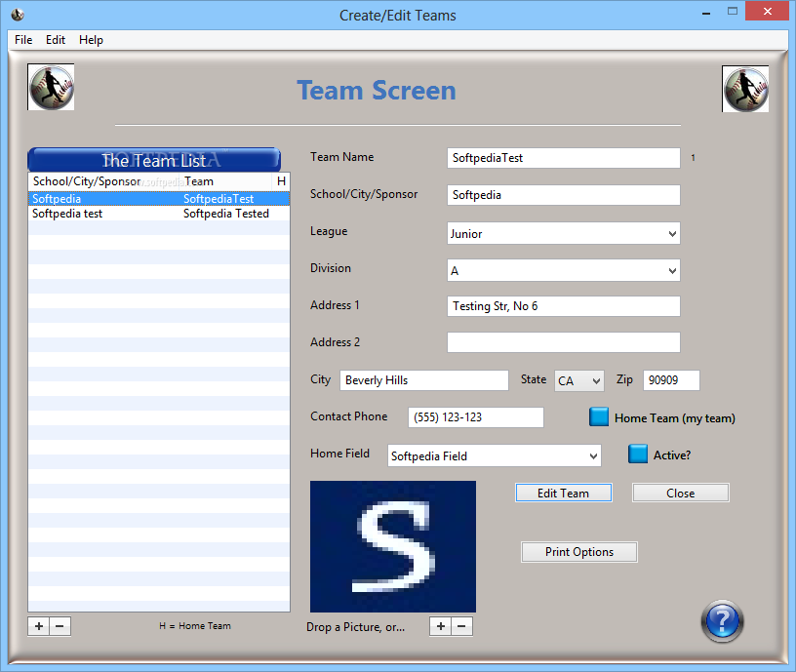The width and height of the screenshot is (796, 672).
Task: Click the empty Address 2 field
Action: (564, 342)
